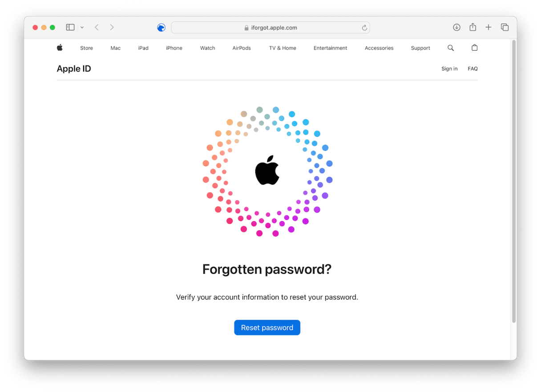Screen dimensions: 541x392
Task: Open the FAQ link
Action: pyautogui.click(x=472, y=69)
